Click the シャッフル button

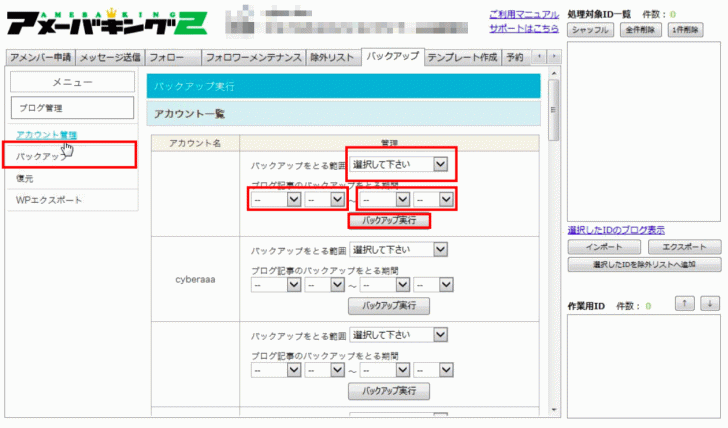tap(589, 31)
